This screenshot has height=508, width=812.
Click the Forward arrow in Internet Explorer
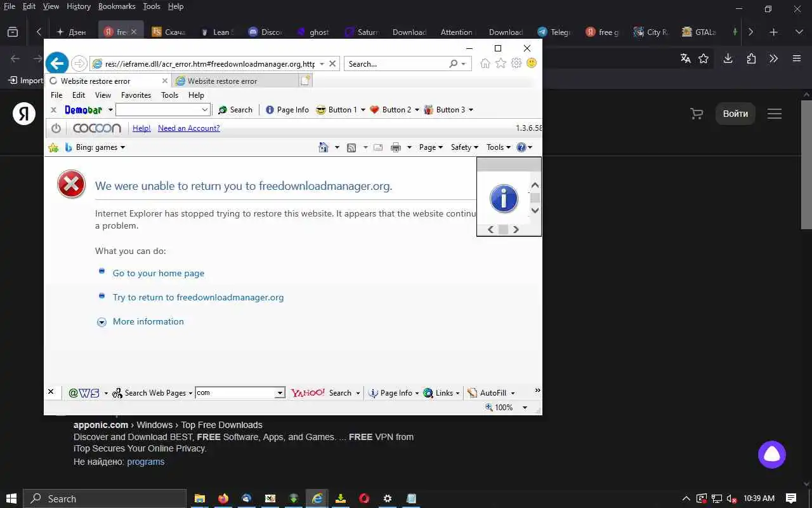pos(79,63)
